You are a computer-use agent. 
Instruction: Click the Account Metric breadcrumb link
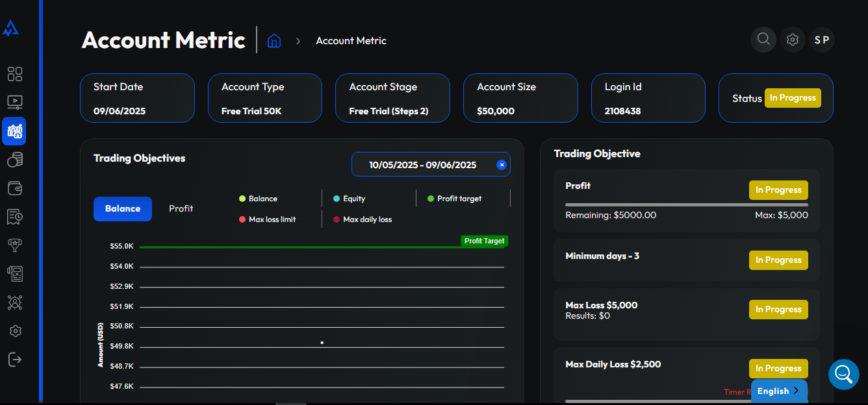351,41
